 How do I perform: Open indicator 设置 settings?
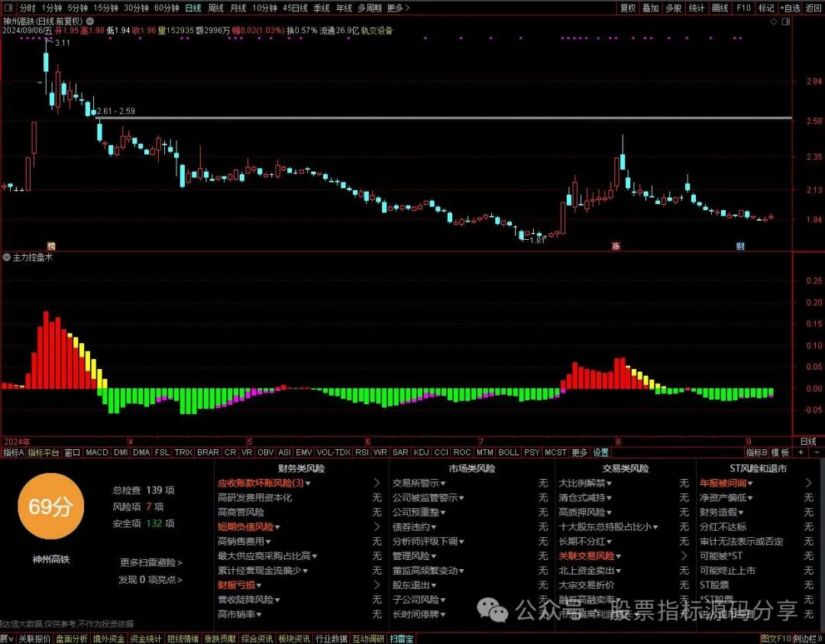point(601,452)
